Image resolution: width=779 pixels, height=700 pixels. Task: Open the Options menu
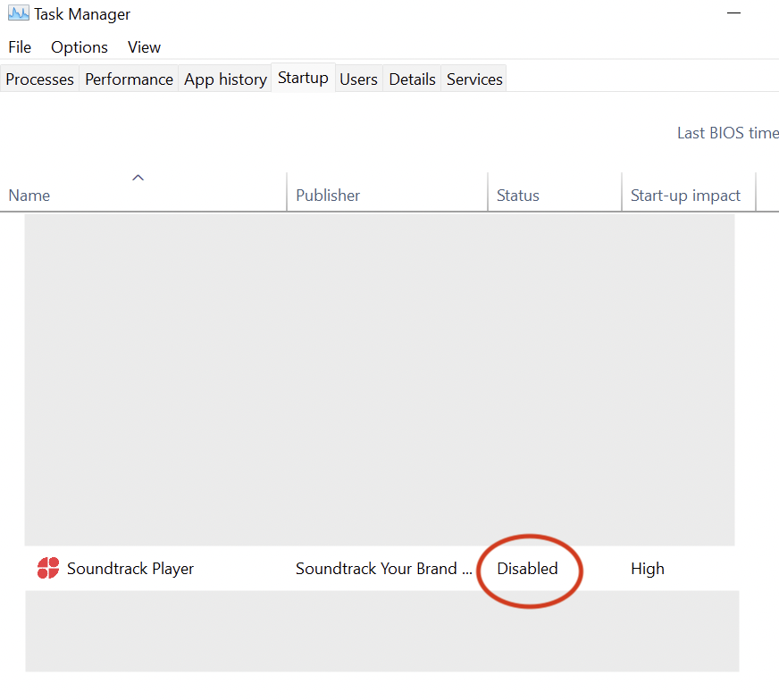click(80, 47)
